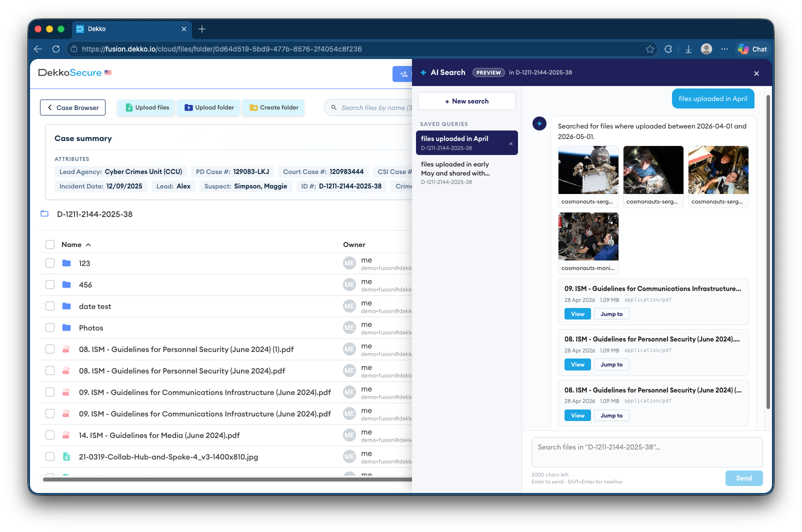
Task: Click the image file icon of 21-0319-Collab-Hub jpg
Action: pyautogui.click(x=66, y=457)
